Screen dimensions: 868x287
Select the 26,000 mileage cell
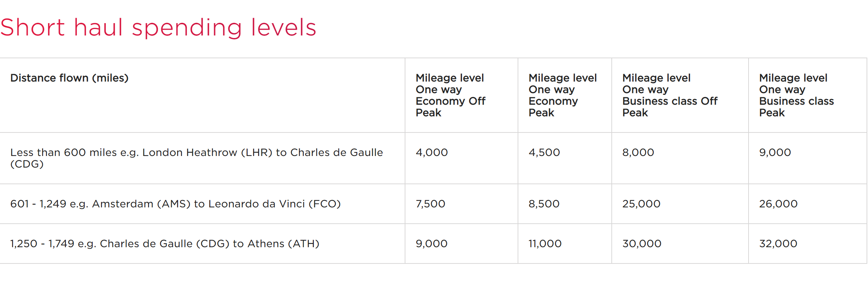(778, 204)
